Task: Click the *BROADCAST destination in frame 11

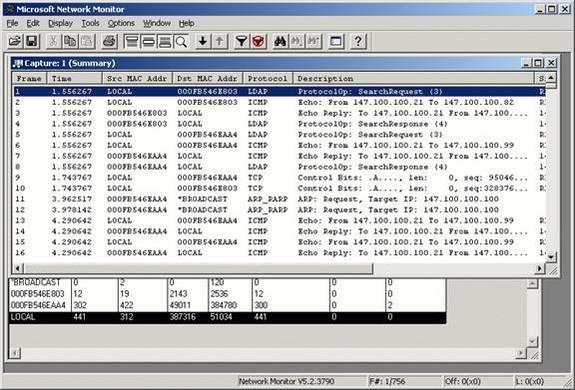Action: [x=202, y=199]
